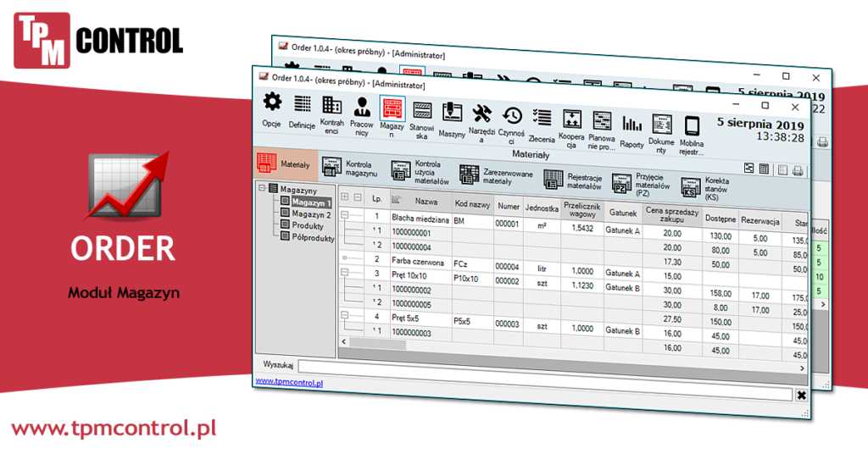Collapse the Blacha miedziana row

(x=344, y=214)
